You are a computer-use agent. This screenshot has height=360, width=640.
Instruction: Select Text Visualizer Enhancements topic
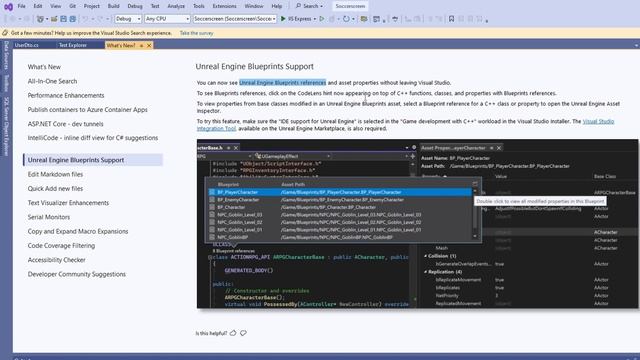point(68,203)
